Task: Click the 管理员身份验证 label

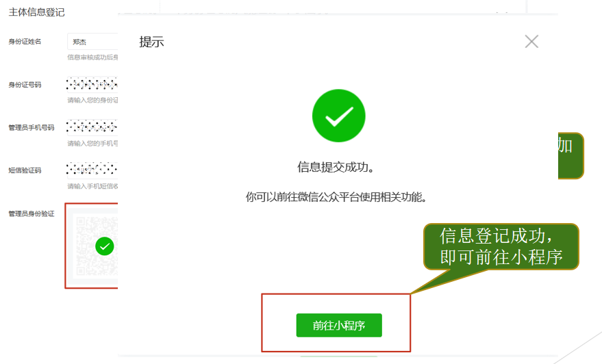Action: coord(32,213)
